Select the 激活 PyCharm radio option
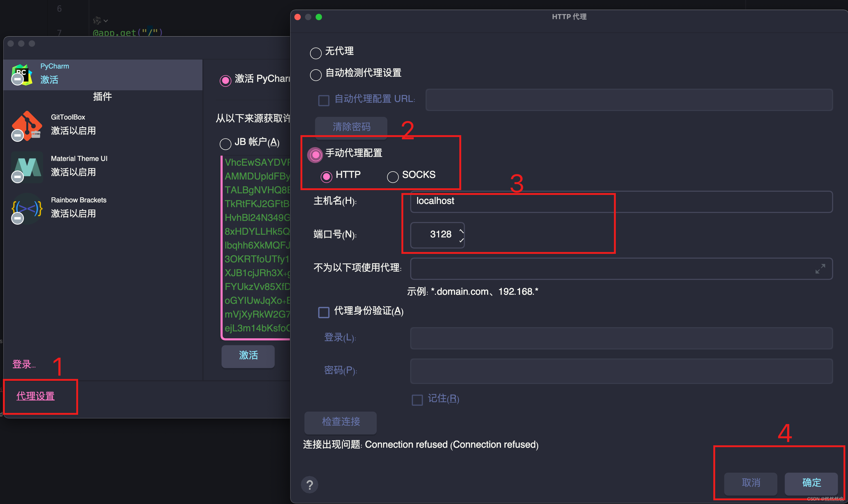 (225, 80)
